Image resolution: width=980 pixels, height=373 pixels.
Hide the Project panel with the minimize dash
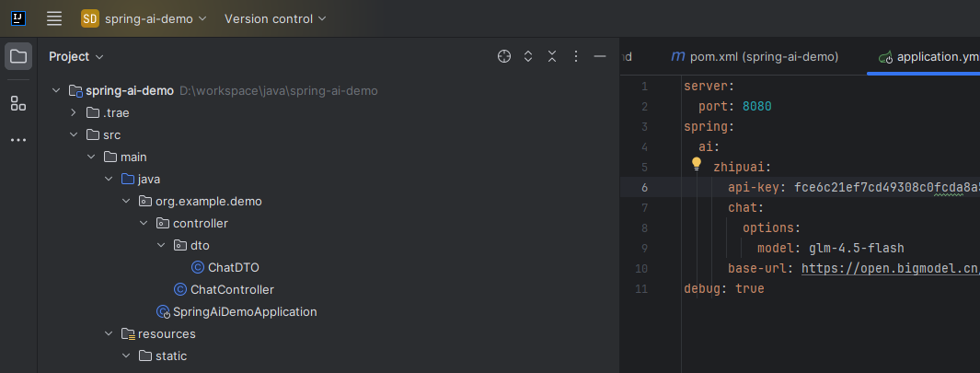pos(600,56)
